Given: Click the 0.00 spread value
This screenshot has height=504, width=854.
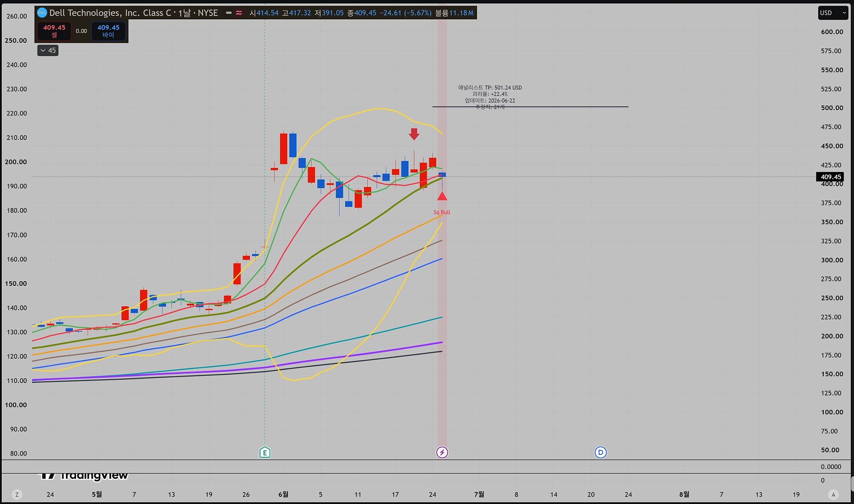Looking at the screenshot, I should point(81,31).
